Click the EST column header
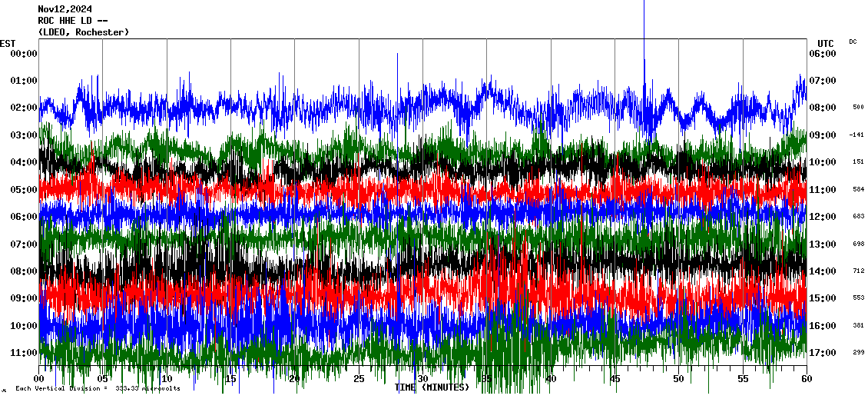 click(x=8, y=43)
